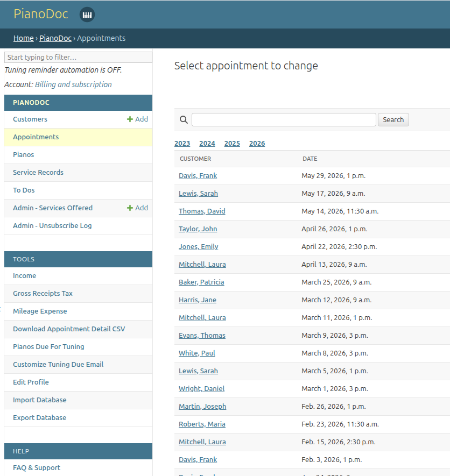Open Lewis, Sarah March 5 appointment
Viewport: 450px width, 476px height.
199,371
